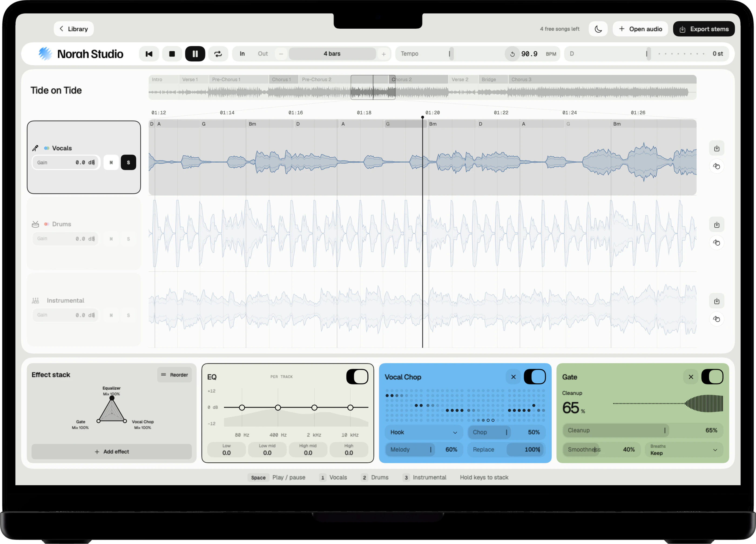This screenshot has height=544, width=756.
Task: Download the Instrumental stem
Action: (717, 301)
